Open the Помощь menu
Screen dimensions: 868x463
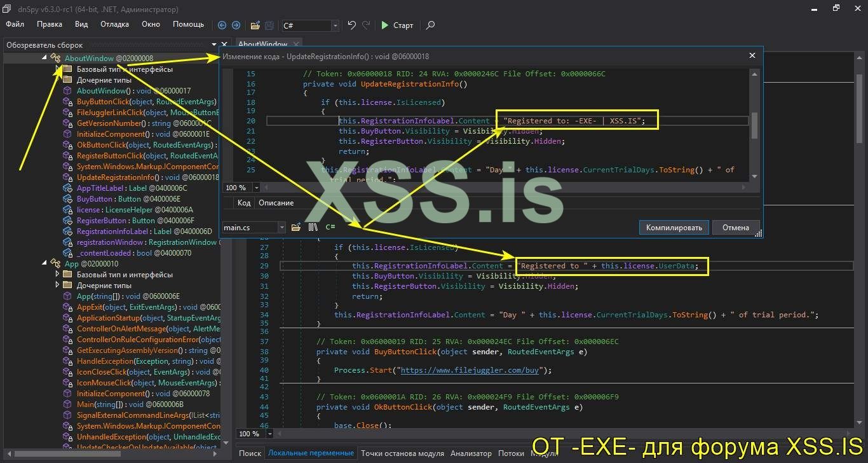(x=189, y=24)
